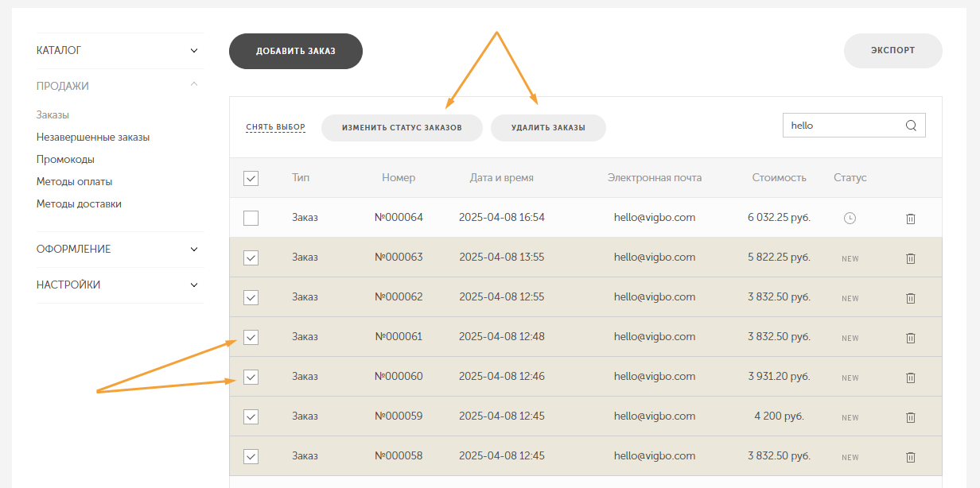Uncheck order №000062 checkbox
Image resolution: width=980 pixels, height=488 pixels.
pos(251,297)
